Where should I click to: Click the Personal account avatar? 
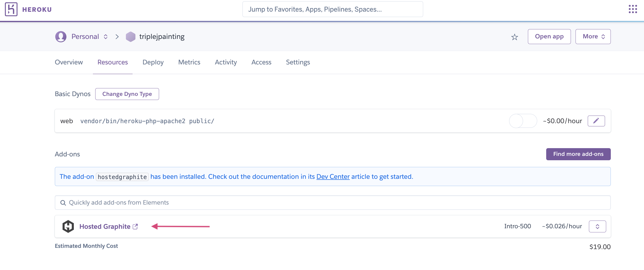click(61, 36)
